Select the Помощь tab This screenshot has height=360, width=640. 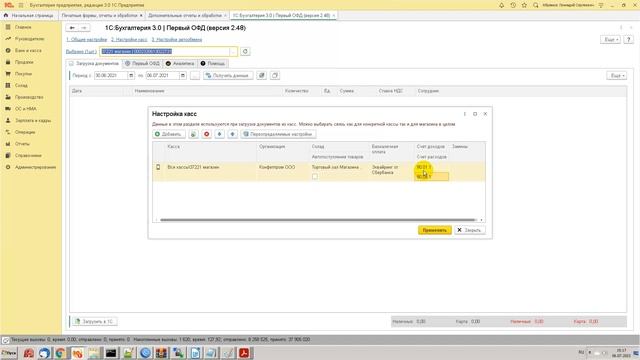point(213,64)
